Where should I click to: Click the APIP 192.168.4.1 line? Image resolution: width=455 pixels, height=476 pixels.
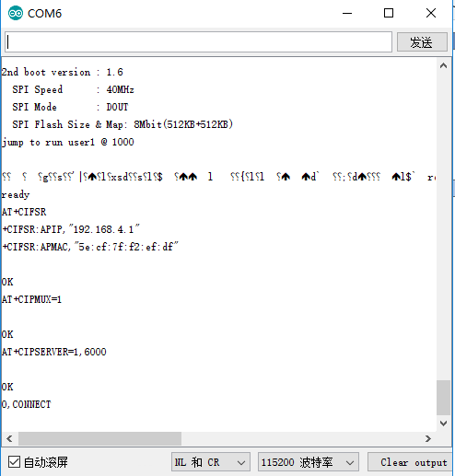(x=71, y=229)
